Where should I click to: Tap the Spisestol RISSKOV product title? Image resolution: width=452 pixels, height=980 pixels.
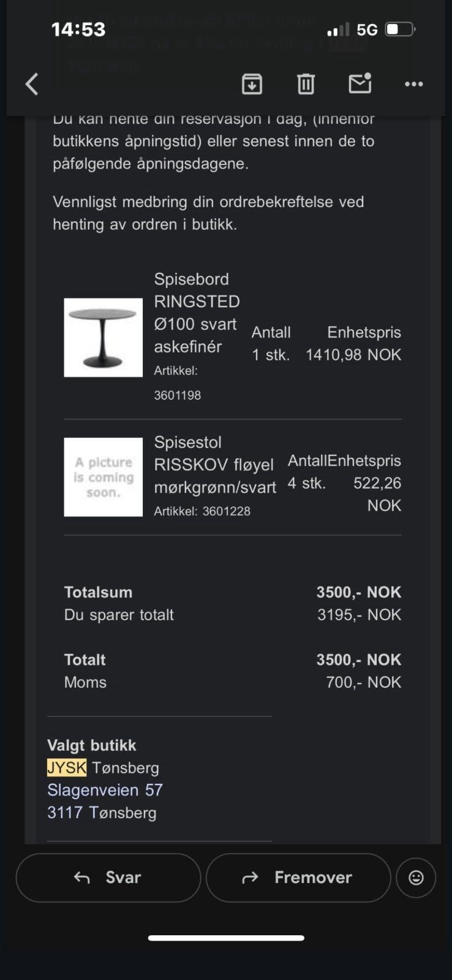point(214,465)
